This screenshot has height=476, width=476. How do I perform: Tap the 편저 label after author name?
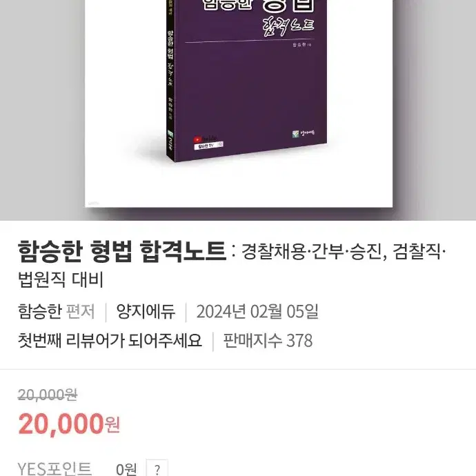pos(81,311)
